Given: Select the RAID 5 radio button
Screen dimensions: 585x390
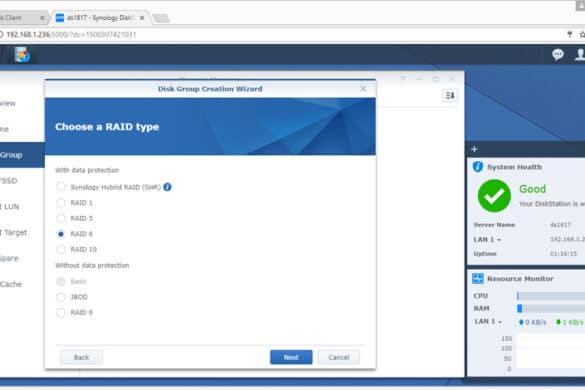Looking at the screenshot, I should pyautogui.click(x=61, y=218).
